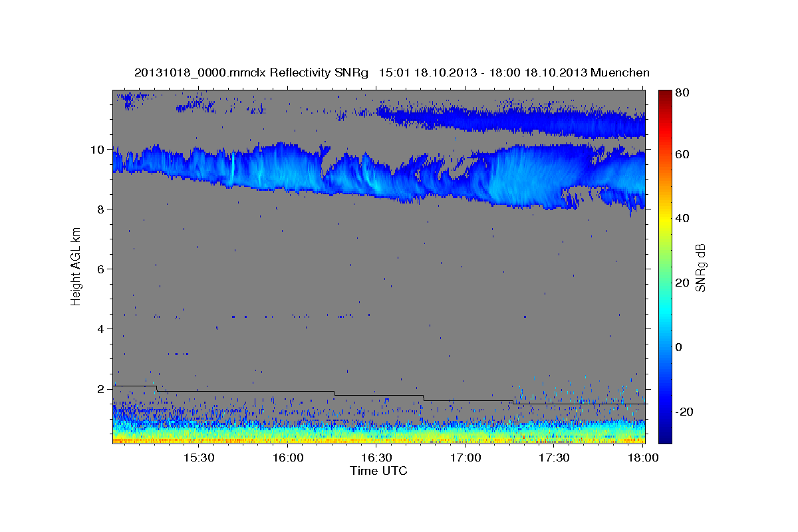Click the 15:30 time tick label
798x532 pixels.
tap(198, 458)
